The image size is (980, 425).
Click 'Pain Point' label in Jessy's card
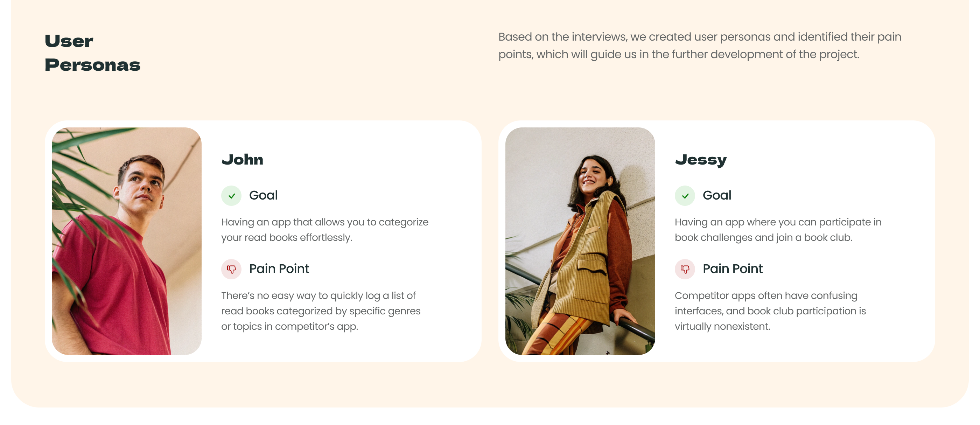point(732,269)
